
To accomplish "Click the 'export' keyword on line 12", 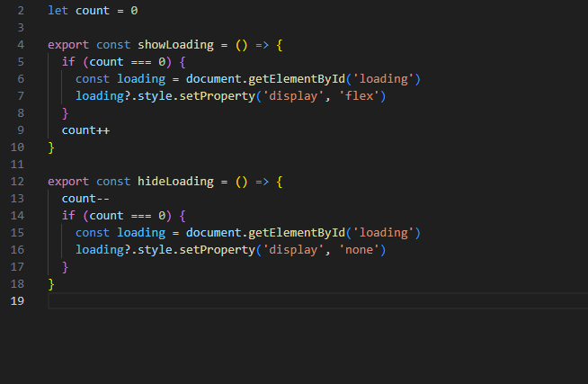I will pyautogui.click(x=68, y=181).
